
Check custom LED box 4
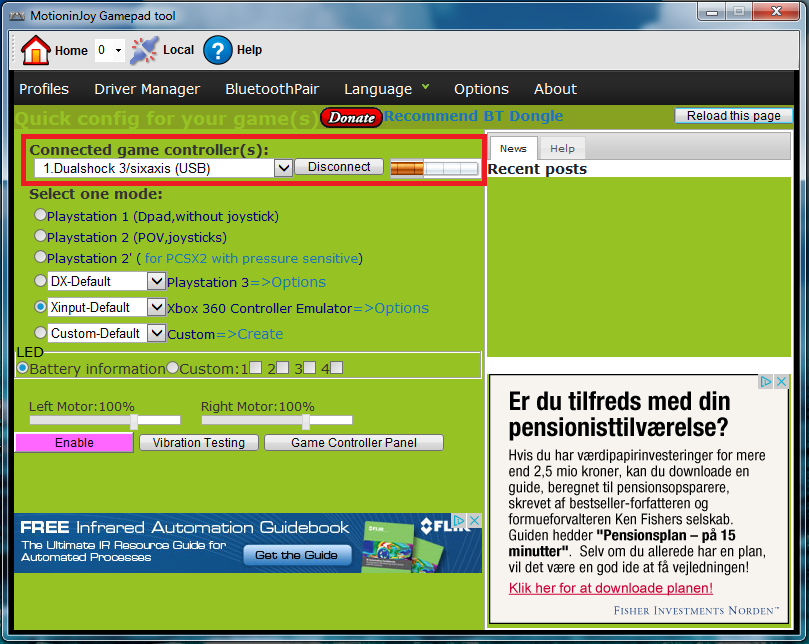pyautogui.click(x=336, y=367)
